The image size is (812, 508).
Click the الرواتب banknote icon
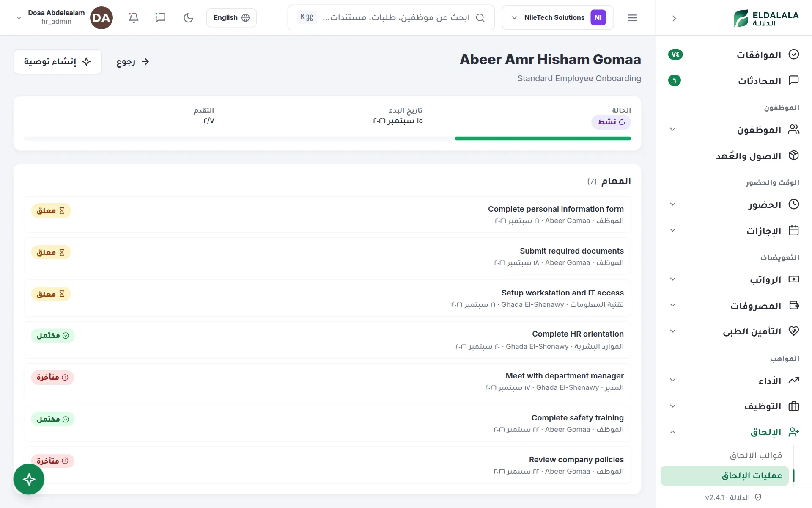(794, 279)
